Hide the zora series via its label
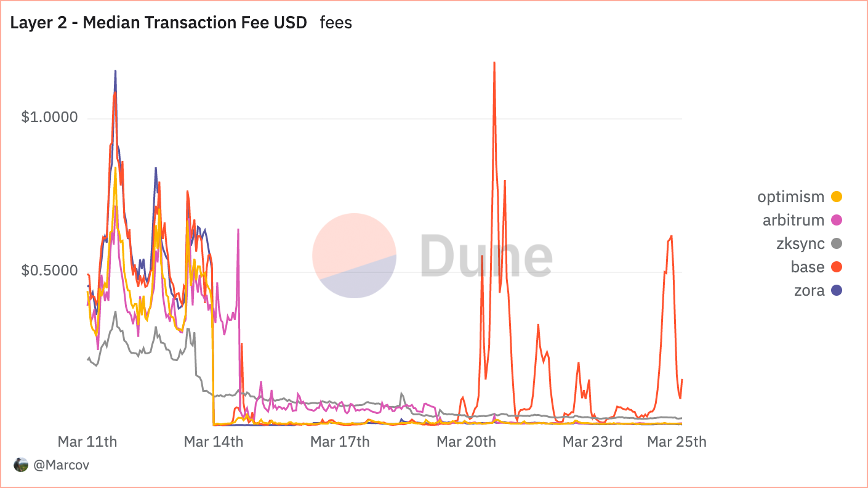The image size is (868, 488). (809, 290)
